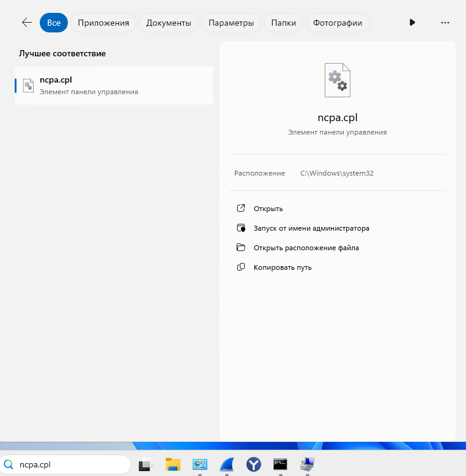Click the large ncpa.cpl gear file icon
The height and width of the screenshot is (476, 466).
(x=338, y=80)
